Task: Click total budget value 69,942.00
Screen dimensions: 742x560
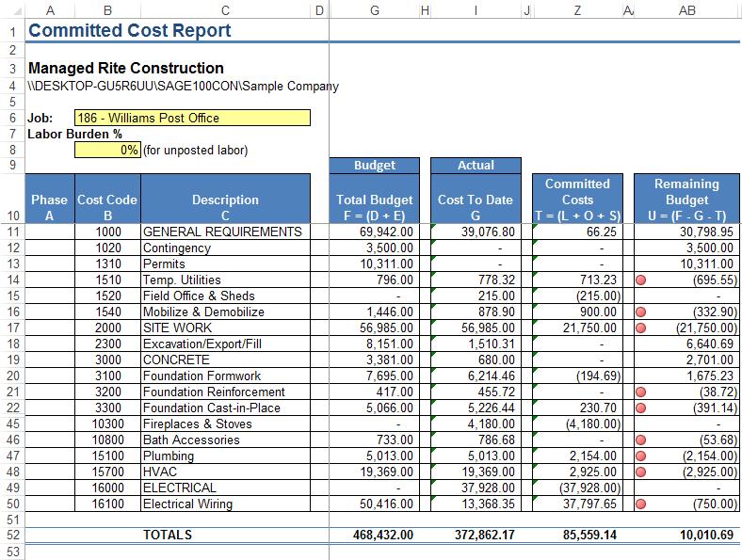Action: coord(375,232)
